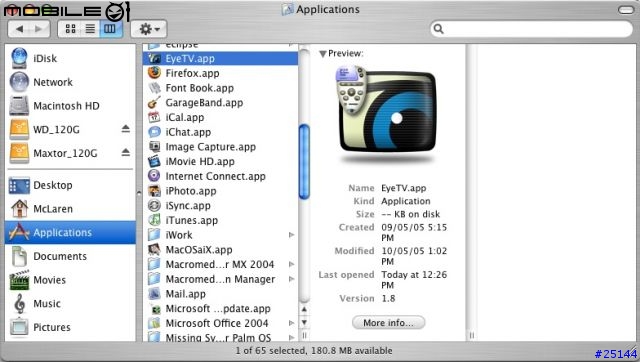Image resolution: width=640 pixels, height=362 pixels.
Task: Open the Action gear dropdown menu
Action: pos(149,29)
